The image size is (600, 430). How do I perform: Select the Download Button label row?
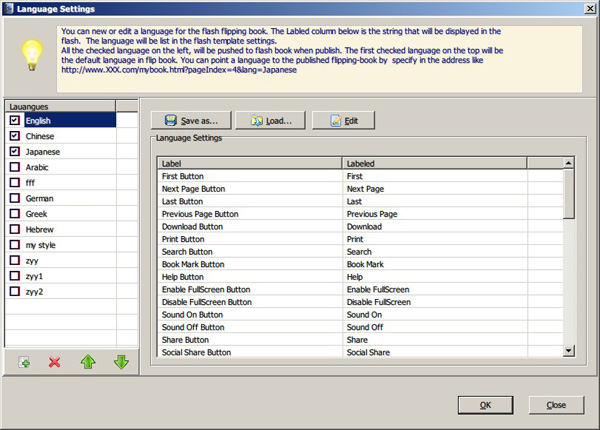(360, 227)
